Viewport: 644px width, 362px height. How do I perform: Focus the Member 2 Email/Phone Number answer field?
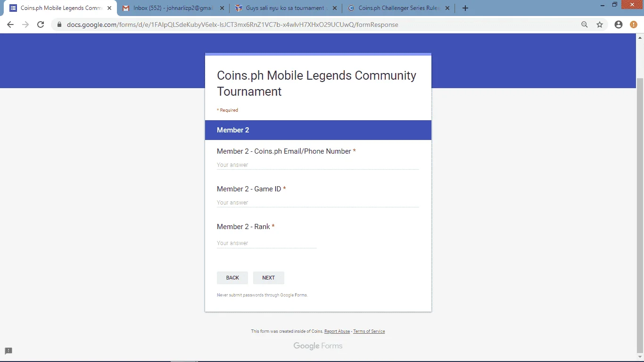tap(318, 165)
